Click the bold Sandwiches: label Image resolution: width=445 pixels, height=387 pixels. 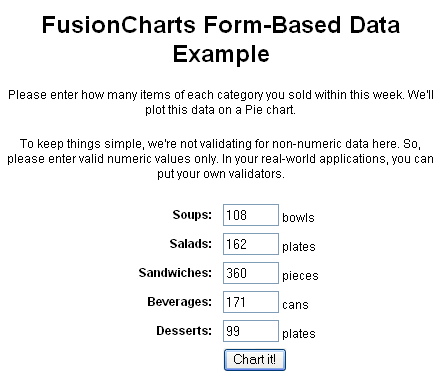point(175,273)
